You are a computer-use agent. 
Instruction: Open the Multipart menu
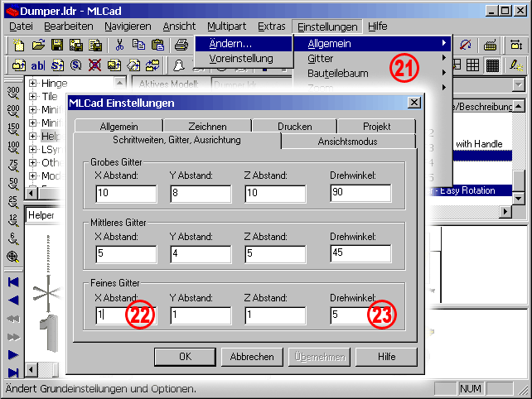tap(227, 26)
